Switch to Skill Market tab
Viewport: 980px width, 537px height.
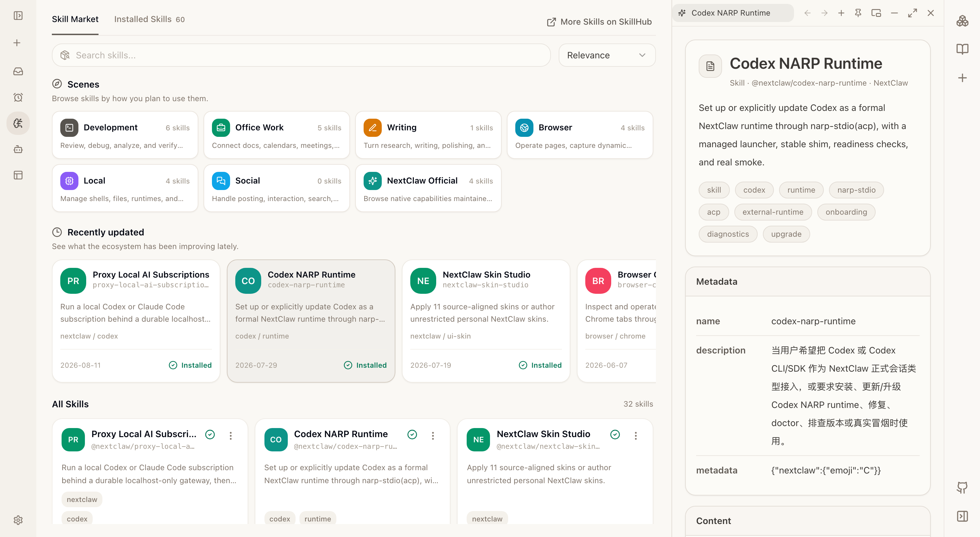pos(75,19)
